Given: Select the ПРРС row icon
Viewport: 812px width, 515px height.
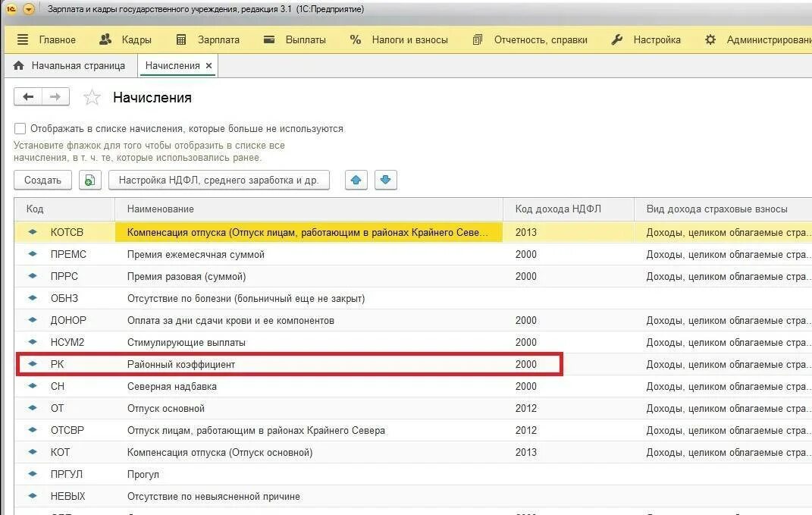Looking at the screenshot, I should pos(33,275).
